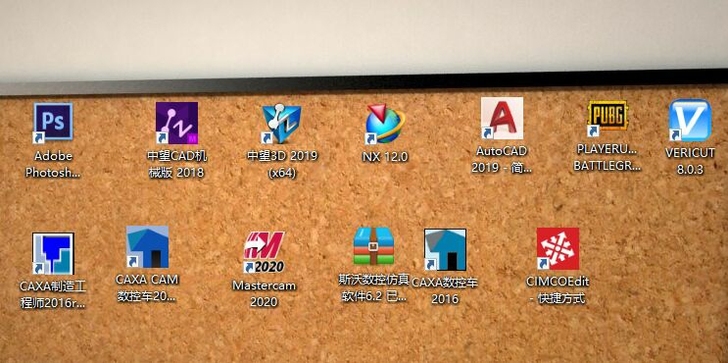Click the 'NX 12.0' label text
The image size is (728, 363).
[x=385, y=157]
